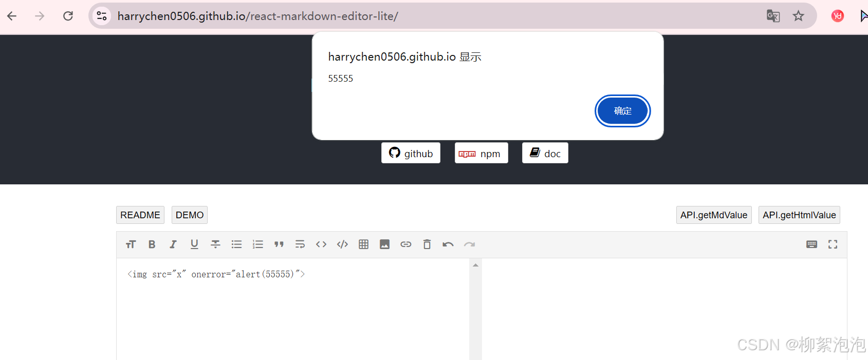
Task: Click the markdown editor text area
Action: [x=293, y=309]
